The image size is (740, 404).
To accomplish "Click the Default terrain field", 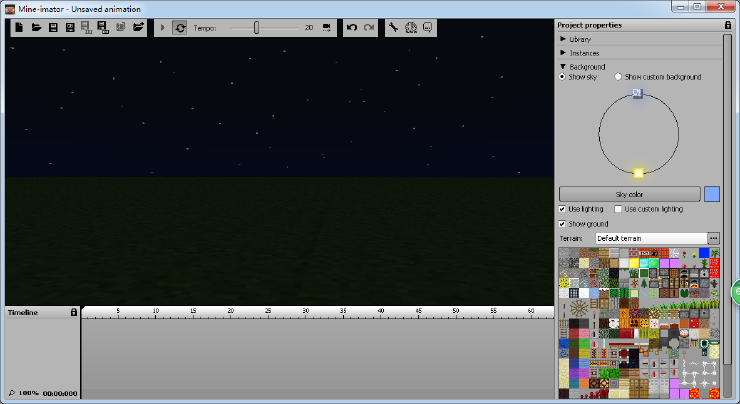I will [651, 238].
